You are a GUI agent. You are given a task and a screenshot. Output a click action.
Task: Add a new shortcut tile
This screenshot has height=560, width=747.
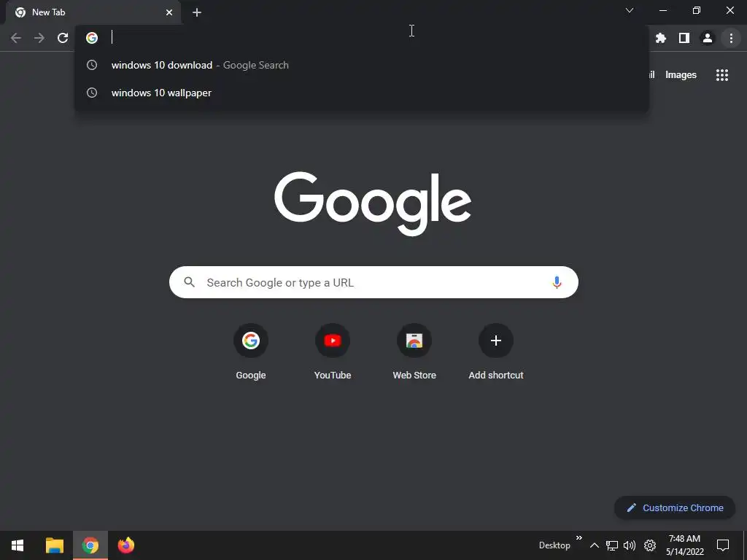click(496, 352)
